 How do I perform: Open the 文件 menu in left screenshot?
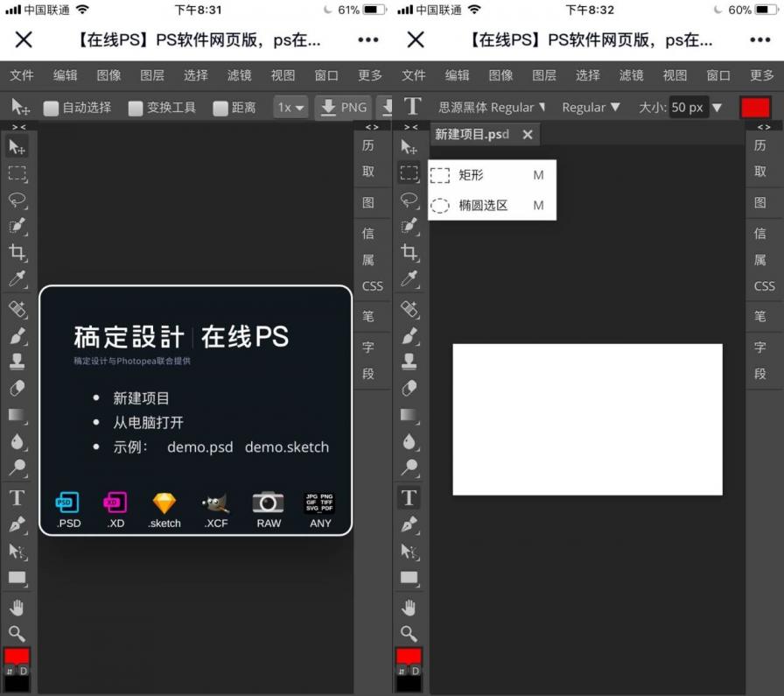22,75
